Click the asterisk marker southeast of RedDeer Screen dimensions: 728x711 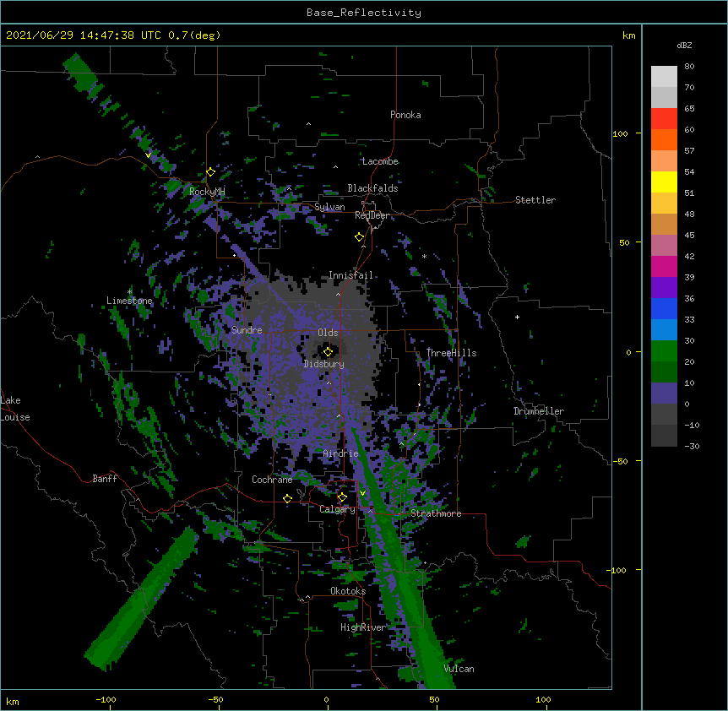click(424, 256)
